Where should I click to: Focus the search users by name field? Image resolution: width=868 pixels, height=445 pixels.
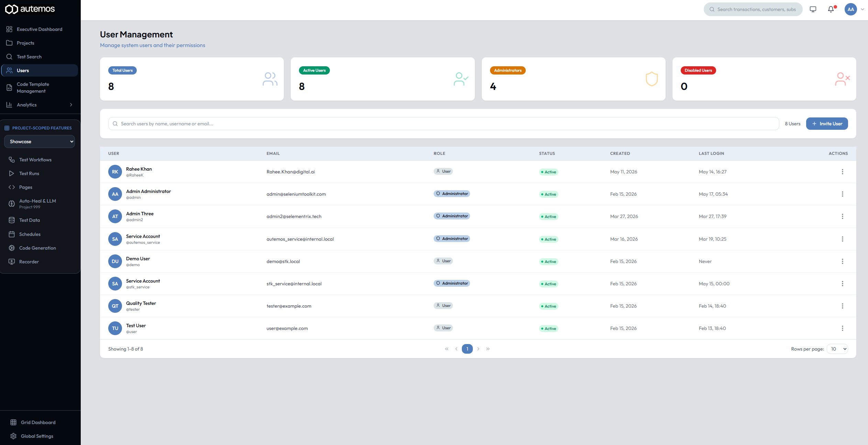point(443,124)
